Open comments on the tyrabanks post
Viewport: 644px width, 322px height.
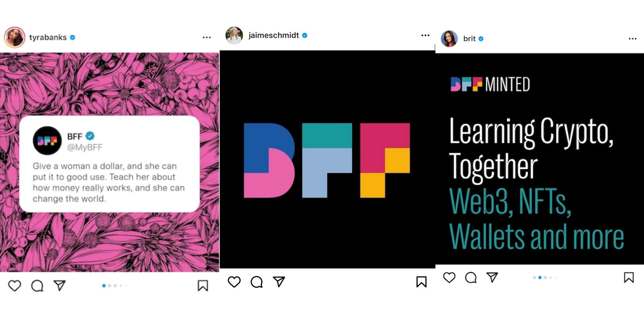pyautogui.click(x=37, y=286)
